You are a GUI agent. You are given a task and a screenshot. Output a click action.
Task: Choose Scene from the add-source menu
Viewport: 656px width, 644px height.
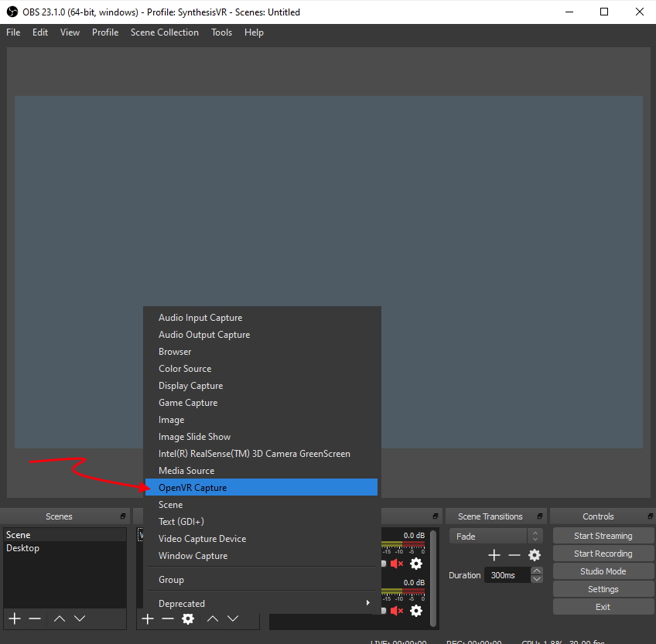[261, 505]
